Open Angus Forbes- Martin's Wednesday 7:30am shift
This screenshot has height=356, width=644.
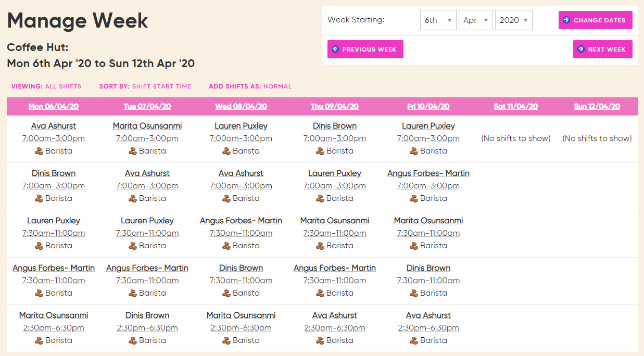[241, 220]
